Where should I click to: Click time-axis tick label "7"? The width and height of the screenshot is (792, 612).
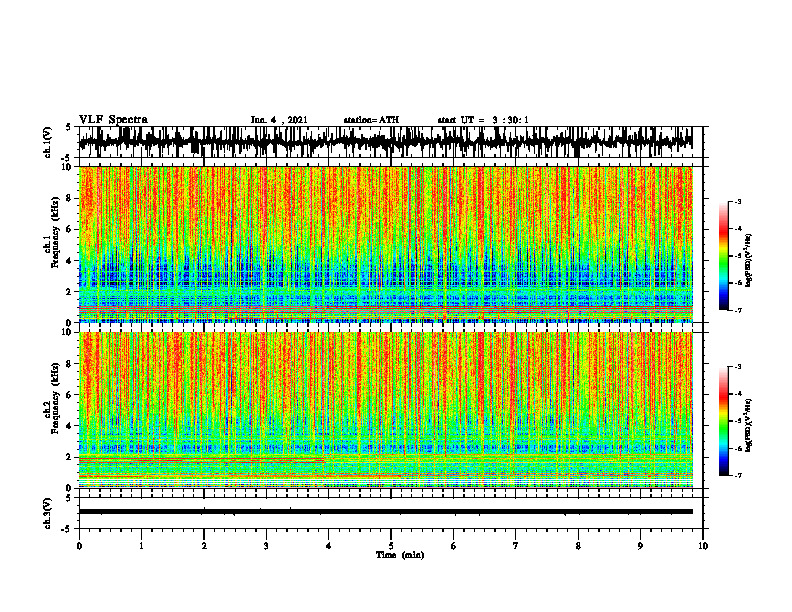click(x=516, y=546)
